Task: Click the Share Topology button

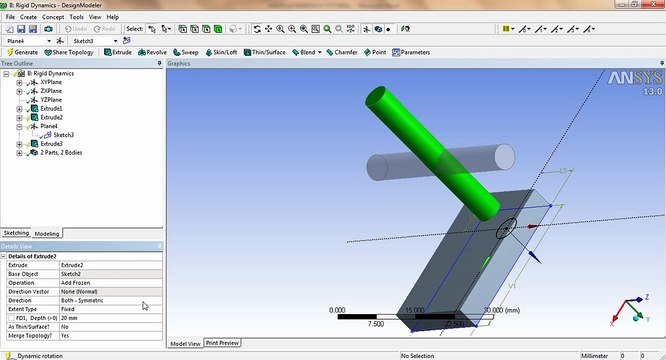Action: tap(69, 52)
